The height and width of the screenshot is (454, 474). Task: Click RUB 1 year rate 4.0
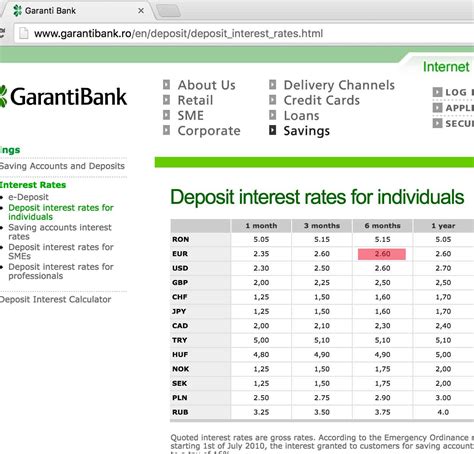443,412
